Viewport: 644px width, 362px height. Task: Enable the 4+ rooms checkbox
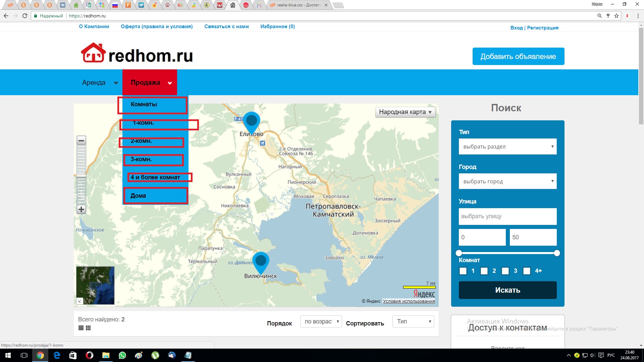[x=527, y=271]
